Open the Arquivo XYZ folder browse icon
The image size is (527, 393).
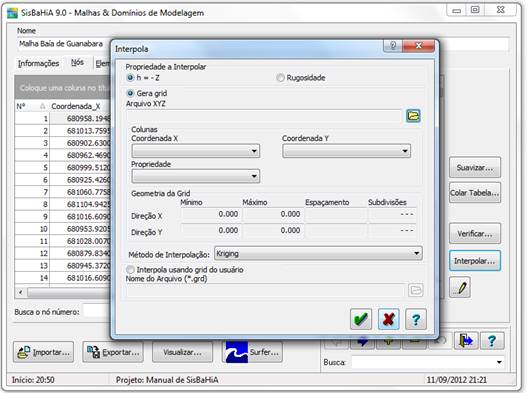coord(413,116)
